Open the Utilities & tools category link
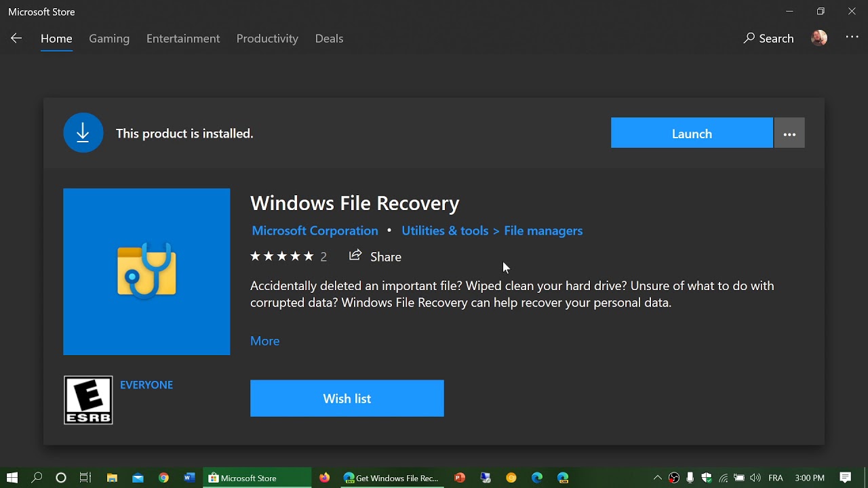This screenshot has width=868, height=488. 445,230
